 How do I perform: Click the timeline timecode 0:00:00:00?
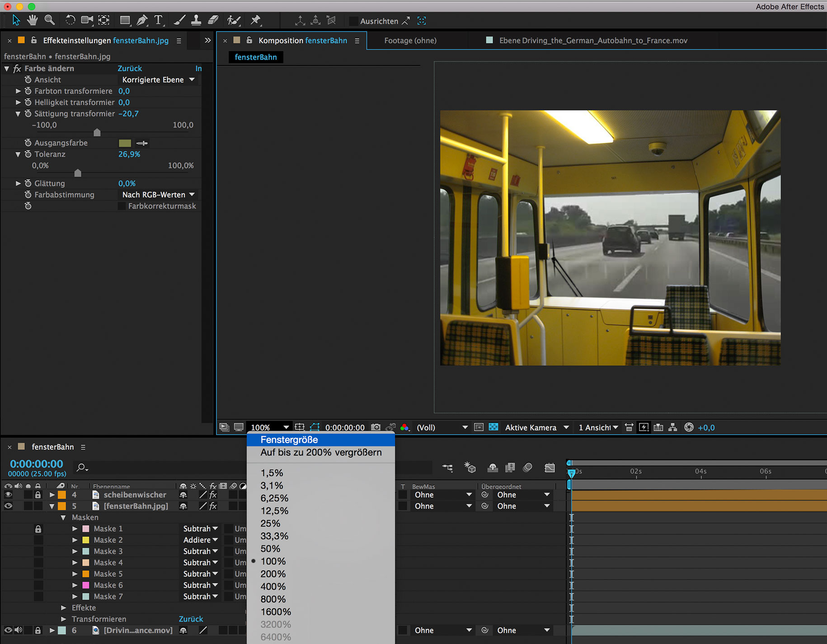pyautogui.click(x=37, y=464)
